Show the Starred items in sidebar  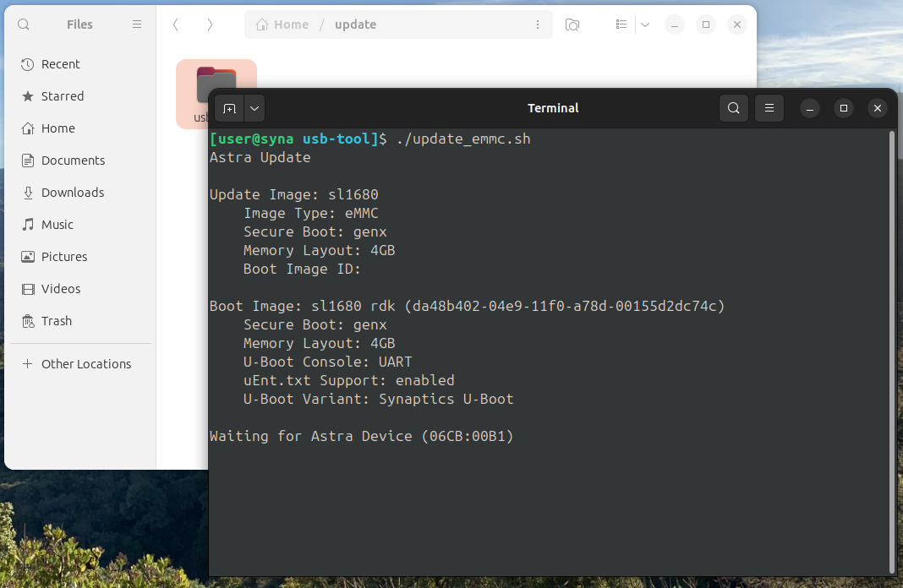[x=63, y=95]
